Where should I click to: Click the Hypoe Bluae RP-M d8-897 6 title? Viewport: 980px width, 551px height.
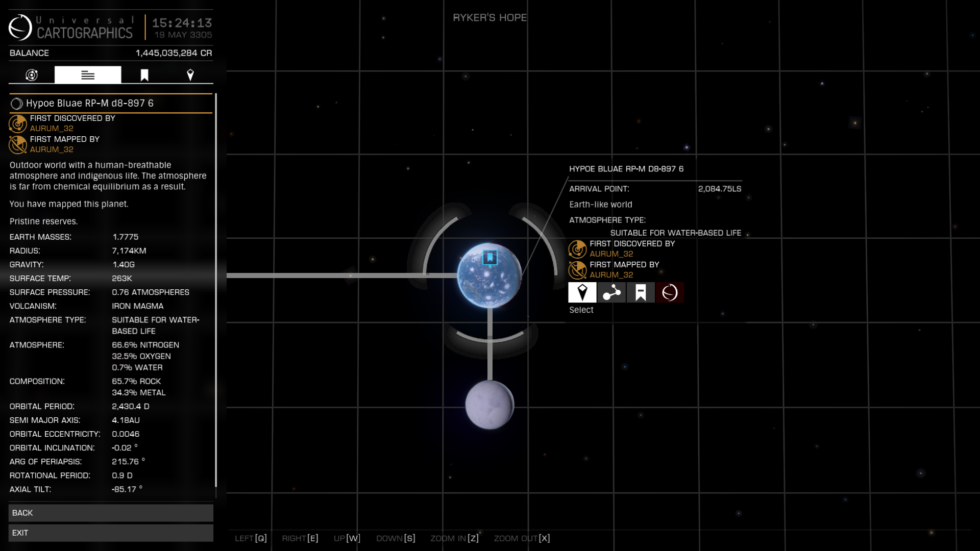[x=90, y=103]
